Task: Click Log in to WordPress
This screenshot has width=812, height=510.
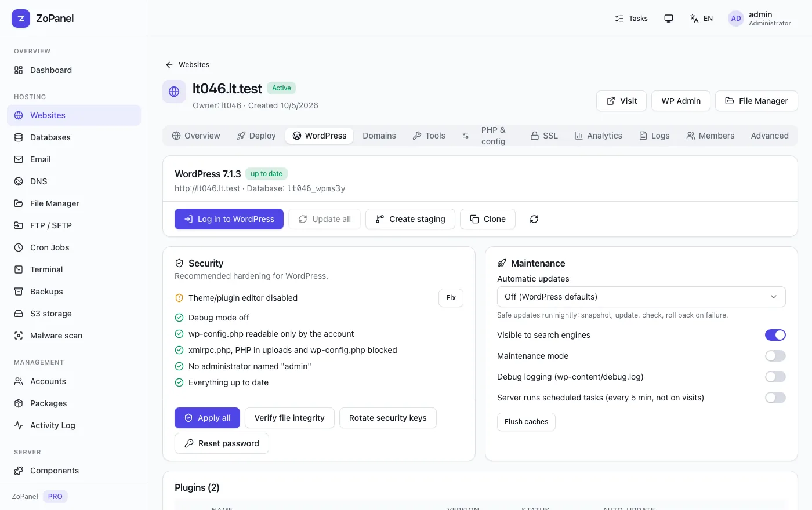Action: pos(229,219)
